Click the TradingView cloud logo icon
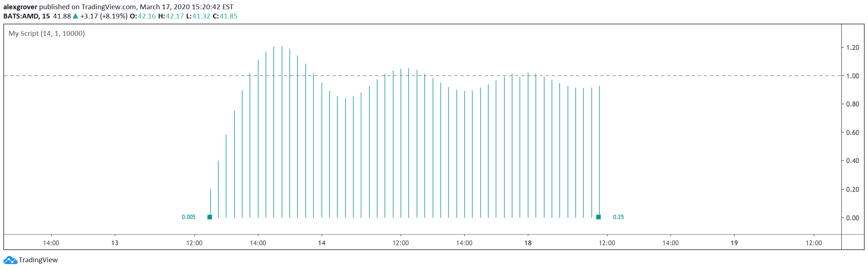This screenshot has height=270, width=868. coord(10,260)
